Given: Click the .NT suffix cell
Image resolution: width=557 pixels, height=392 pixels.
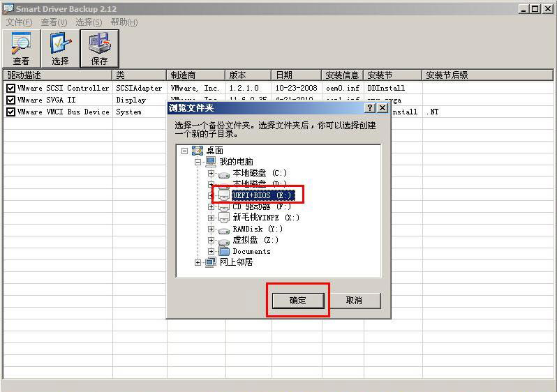Looking at the screenshot, I should click(433, 112).
